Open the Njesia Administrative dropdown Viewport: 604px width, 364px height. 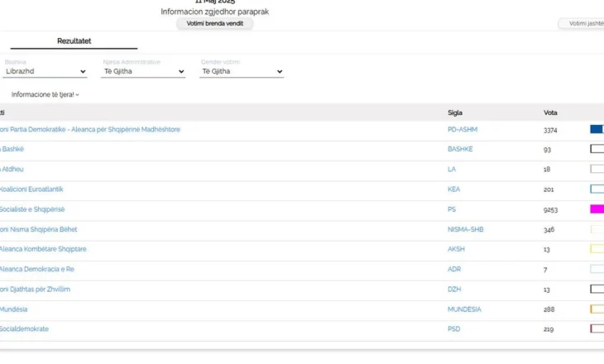tap(143, 72)
